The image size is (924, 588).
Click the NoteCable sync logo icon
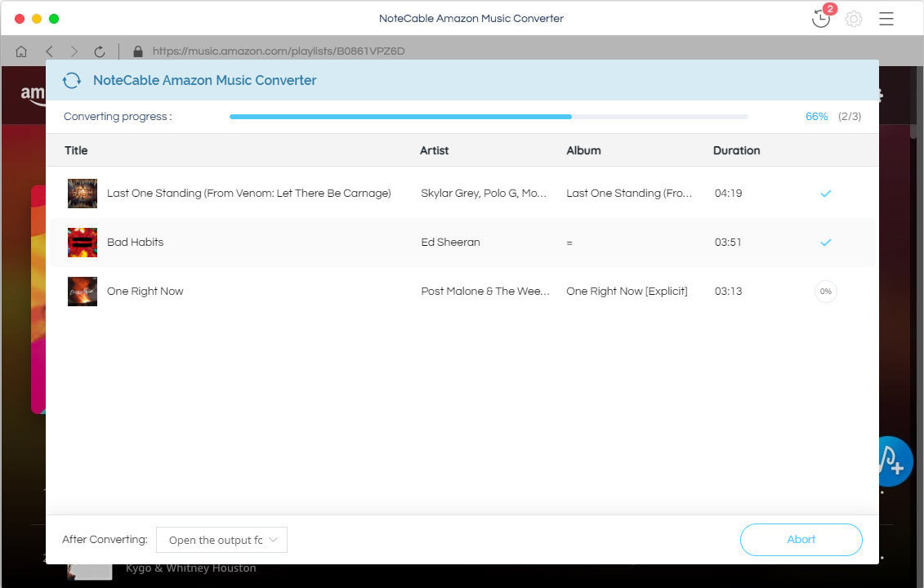coord(72,80)
